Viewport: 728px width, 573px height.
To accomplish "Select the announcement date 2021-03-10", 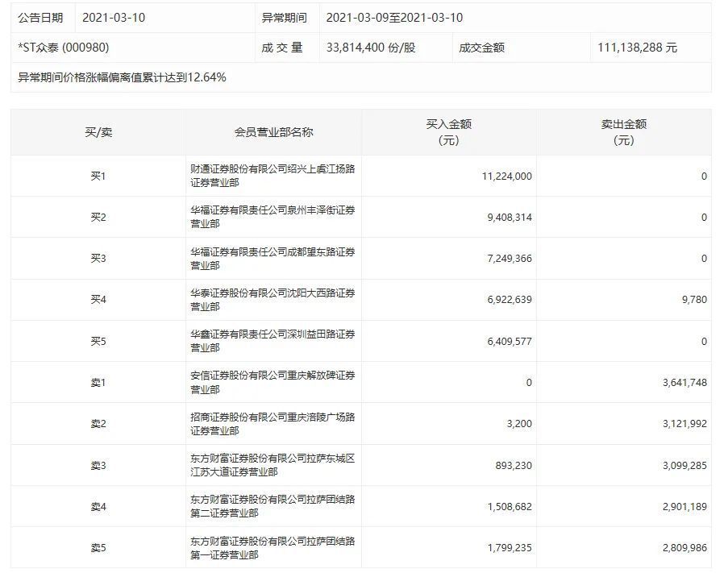I will (114, 18).
